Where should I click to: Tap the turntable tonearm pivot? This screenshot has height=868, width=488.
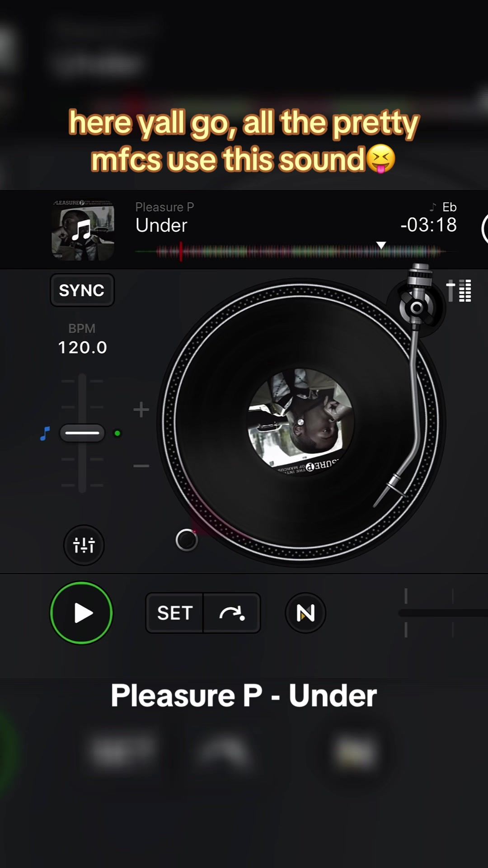point(417,307)
